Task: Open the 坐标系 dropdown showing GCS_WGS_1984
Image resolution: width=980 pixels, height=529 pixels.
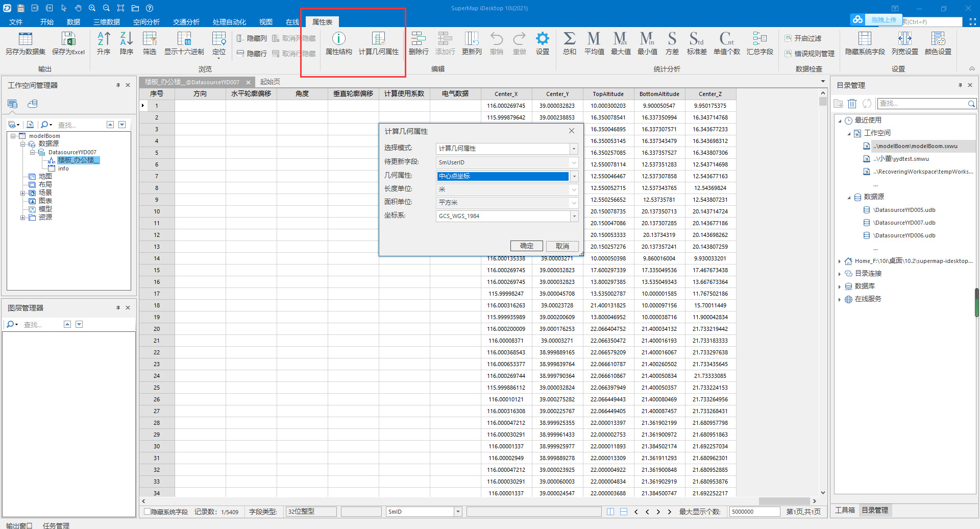Action: click(574, 216)
